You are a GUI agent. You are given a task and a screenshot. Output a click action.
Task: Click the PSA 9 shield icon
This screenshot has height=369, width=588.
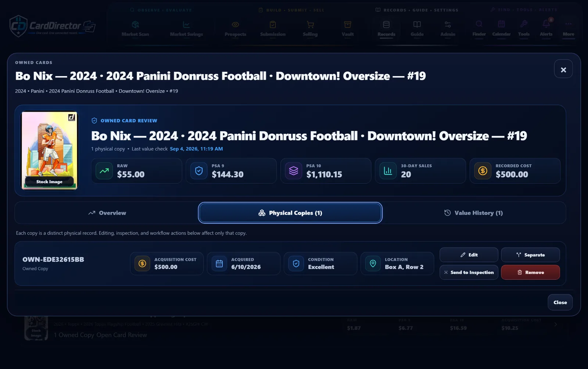[x=199, y=171]
